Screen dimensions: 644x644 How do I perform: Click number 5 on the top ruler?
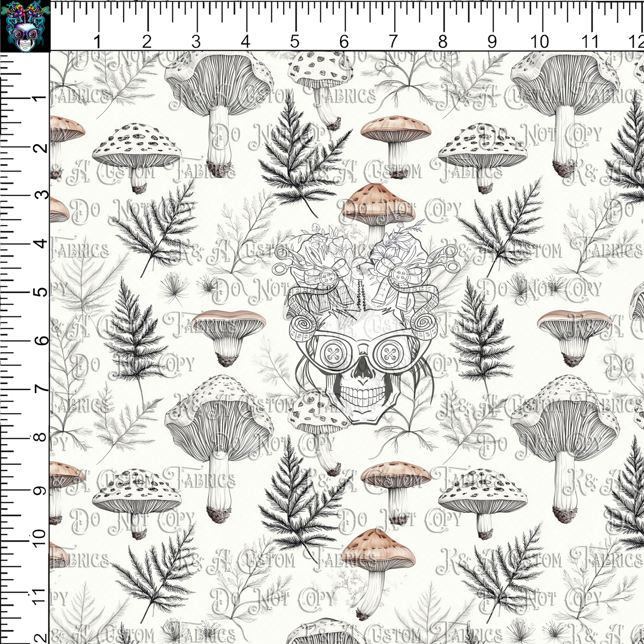tap(294, 42)
